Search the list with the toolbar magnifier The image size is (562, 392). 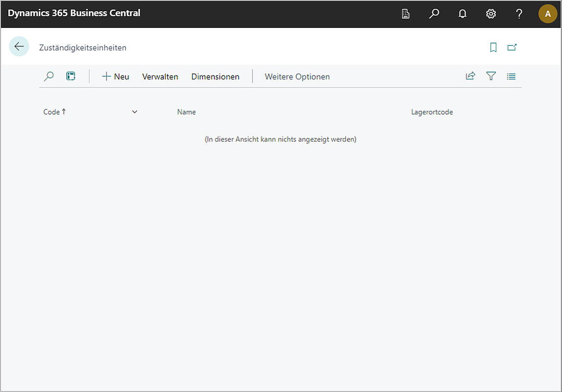(x=49, y=76)
